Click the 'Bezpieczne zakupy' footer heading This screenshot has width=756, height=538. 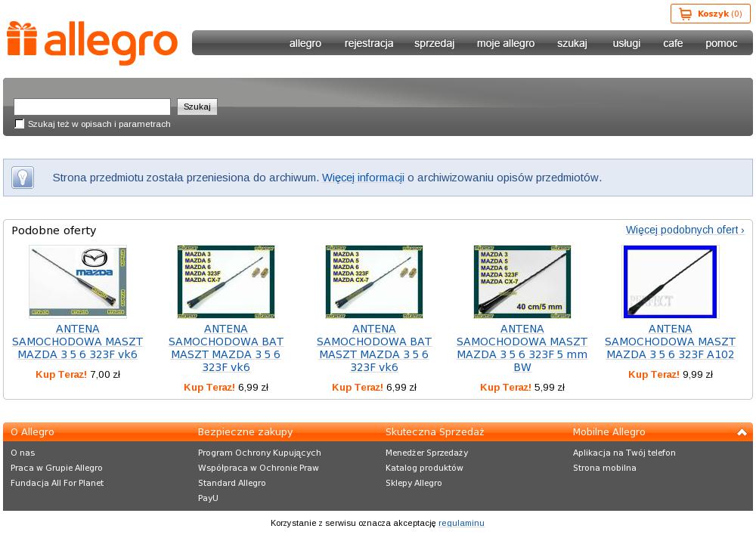(x=246, y=432)
